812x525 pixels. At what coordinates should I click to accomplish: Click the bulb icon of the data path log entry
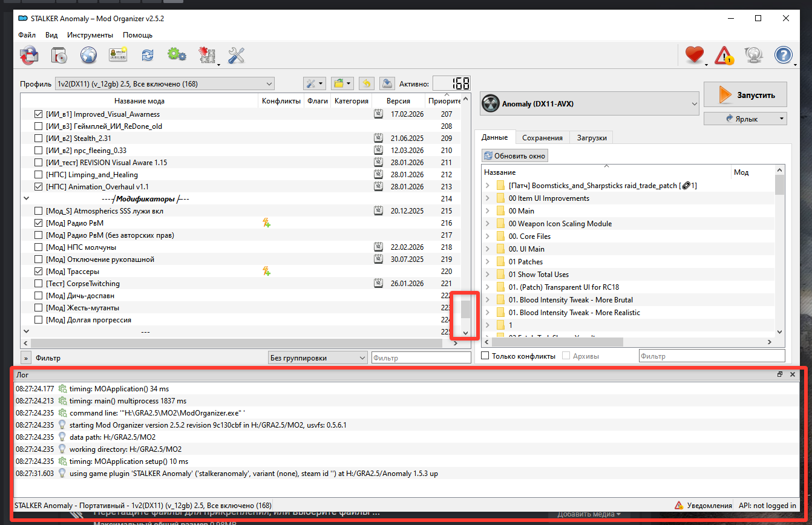(62, 437)
